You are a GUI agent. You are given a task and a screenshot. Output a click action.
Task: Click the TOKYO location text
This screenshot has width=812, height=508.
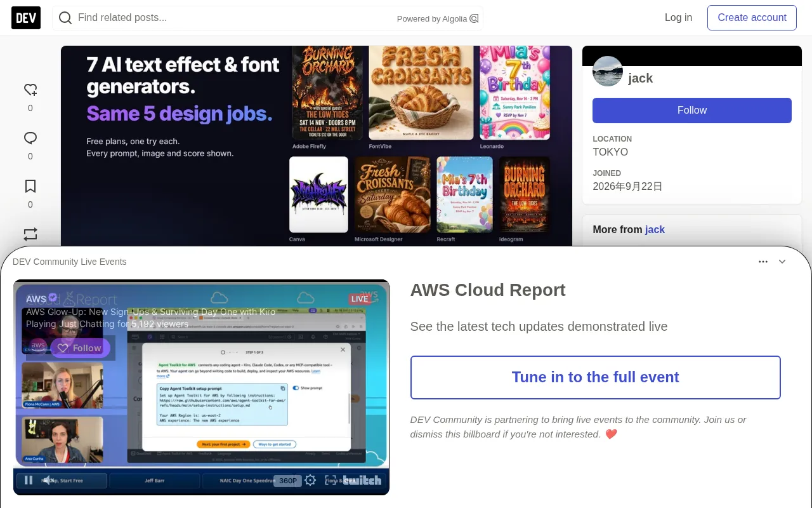610,152
